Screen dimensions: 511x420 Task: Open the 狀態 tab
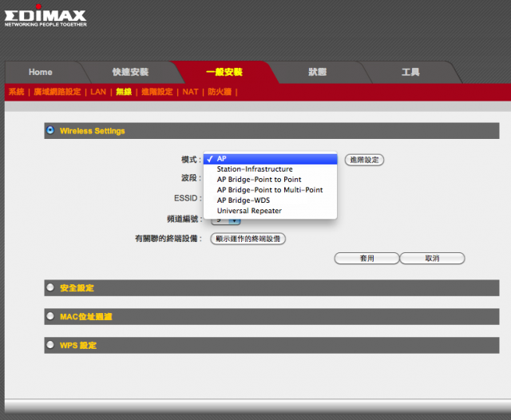tap(318, 72)
